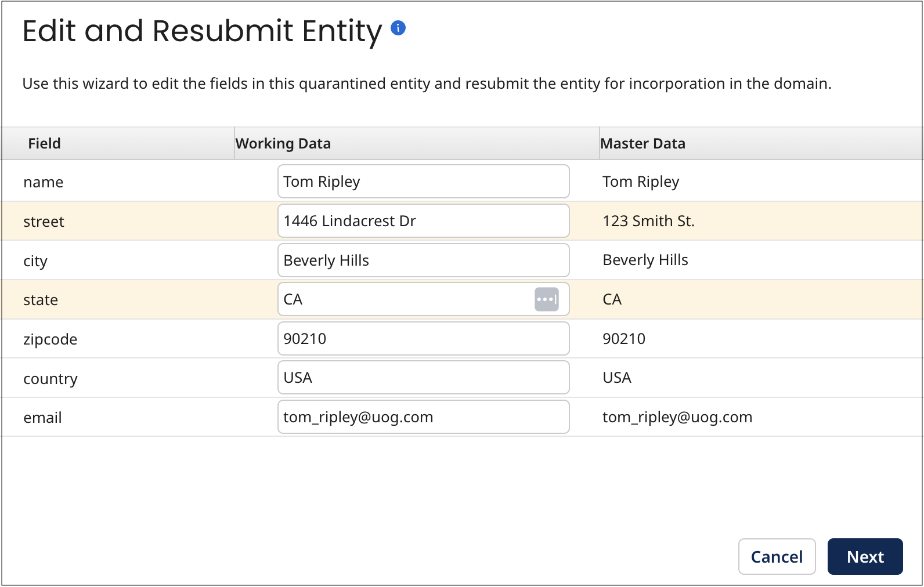
Task: Select the email working data text box
Action: point(423,417)
